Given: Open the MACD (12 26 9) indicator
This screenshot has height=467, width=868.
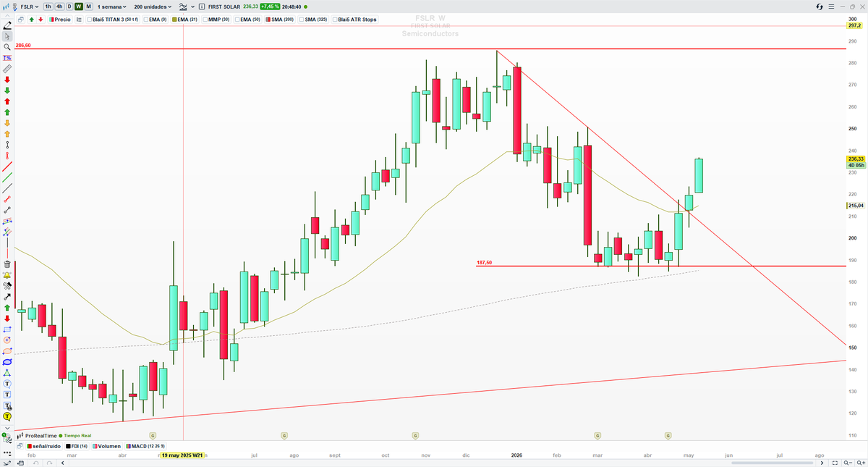Looking at the screenshot, I should tap(145, 446).
